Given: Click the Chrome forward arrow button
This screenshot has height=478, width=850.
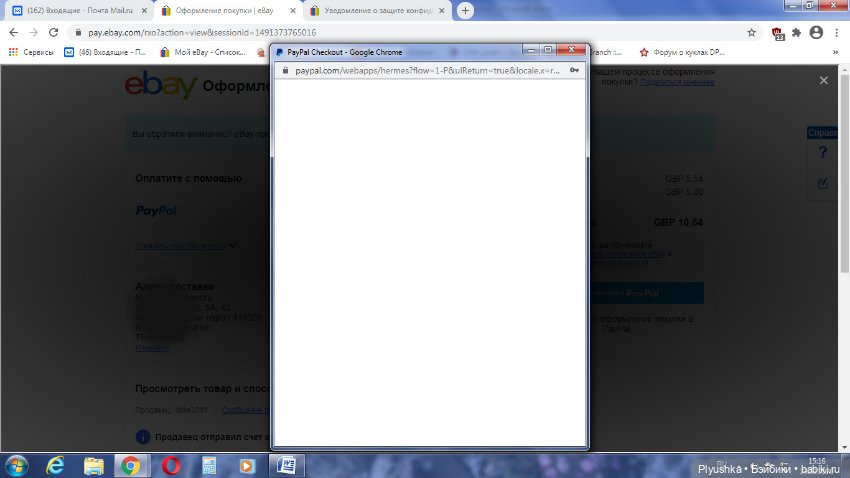Looking at the screenshot, I should click(34, 33).
